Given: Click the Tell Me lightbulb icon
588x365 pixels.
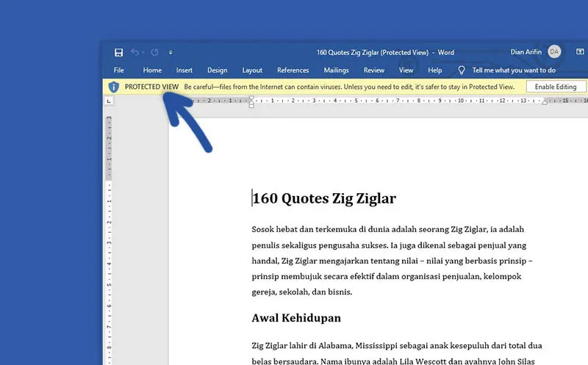Looking at the screenshot, I should 462,71.
